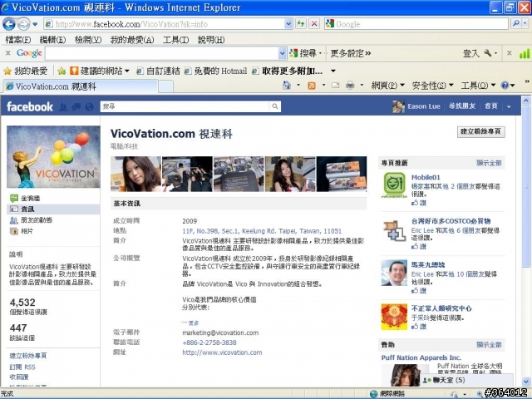The image size is (532, 399).
Task: Click the magnifier search button in IE
Action: point(515,23)
